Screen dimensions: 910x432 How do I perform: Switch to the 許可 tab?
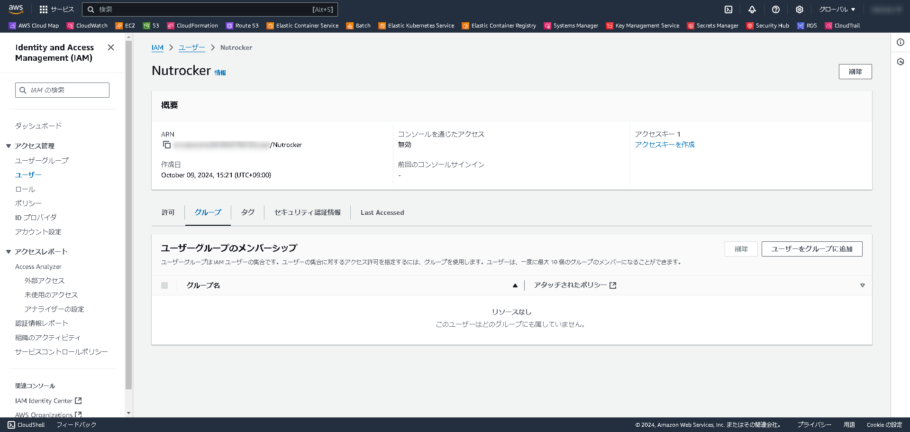coord(168,213)
